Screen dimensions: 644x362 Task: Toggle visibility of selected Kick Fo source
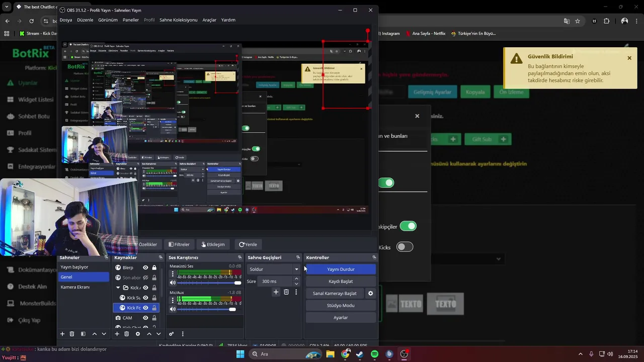click(145, 308)
